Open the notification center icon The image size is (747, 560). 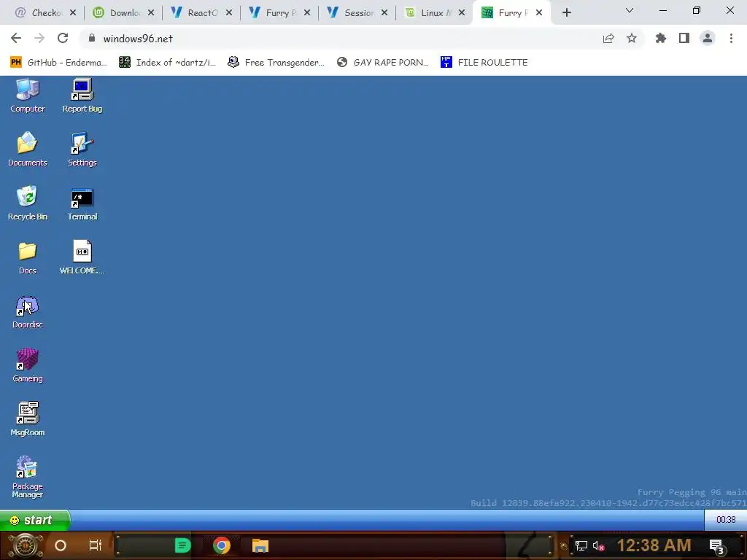tap(717, 546)
